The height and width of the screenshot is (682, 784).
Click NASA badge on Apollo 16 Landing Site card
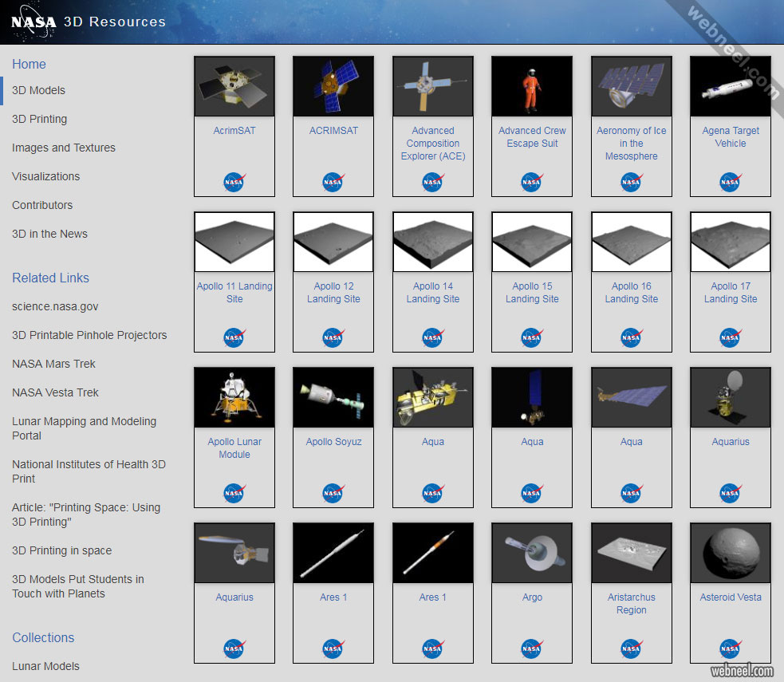[631, 337]
